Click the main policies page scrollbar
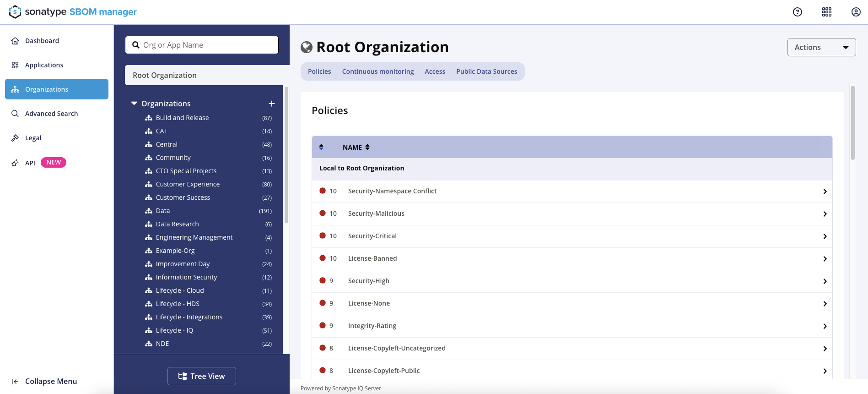This screenshot has width=868, height=394. coord(853,123)
